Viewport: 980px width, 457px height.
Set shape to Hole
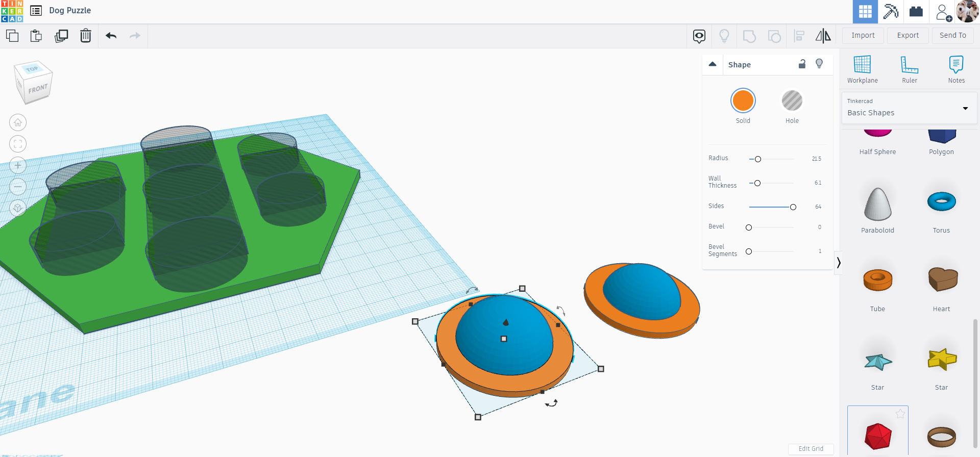pyautogui.click(x=792, y=100)
